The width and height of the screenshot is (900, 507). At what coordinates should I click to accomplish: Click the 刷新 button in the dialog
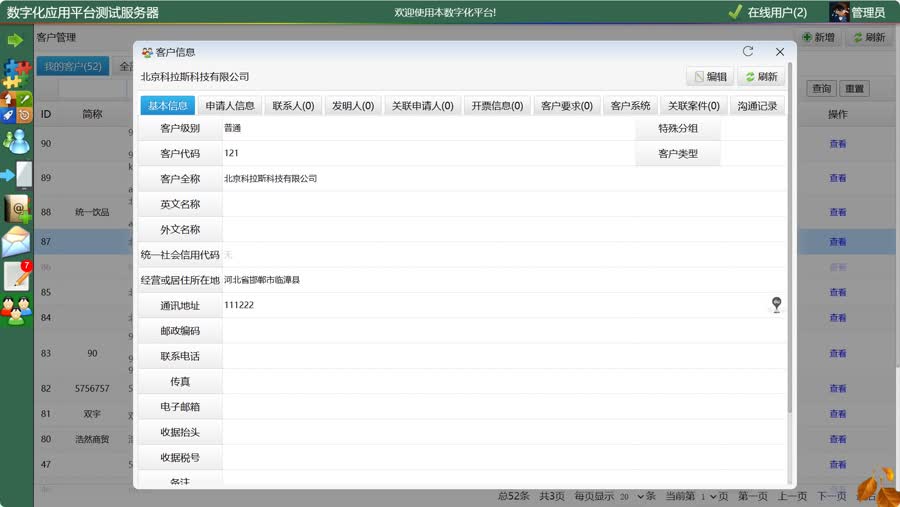click(x=761, y=77)
